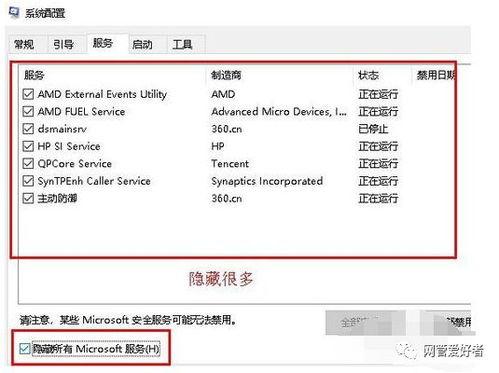
Task: Click the 全部启用 button
Action: tap(365, 322)
